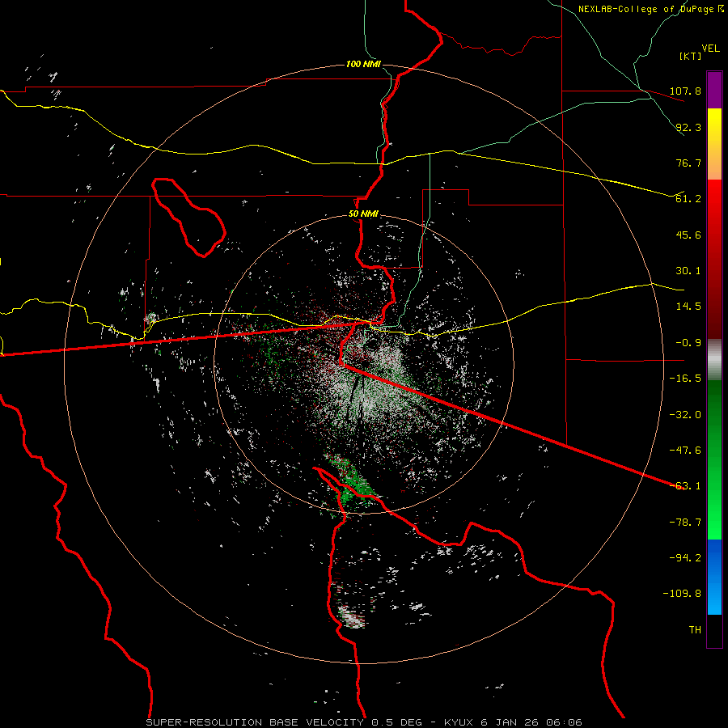Image resolution: width=728 pixels, height=728 pixels.
Task: Click the green segment of velocity color bar
Action: 714,459
